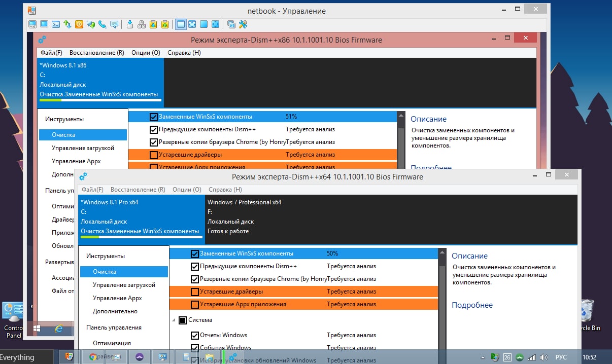Click the remote Windows Start button
This screenshot has width=612, height=364.
[x=37, y=329]
